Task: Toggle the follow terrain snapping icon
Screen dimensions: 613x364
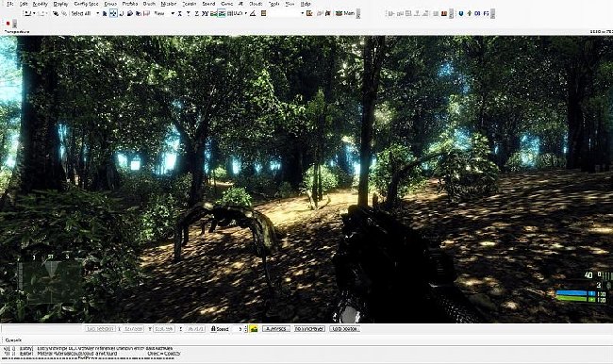Action: coord(213,14)
